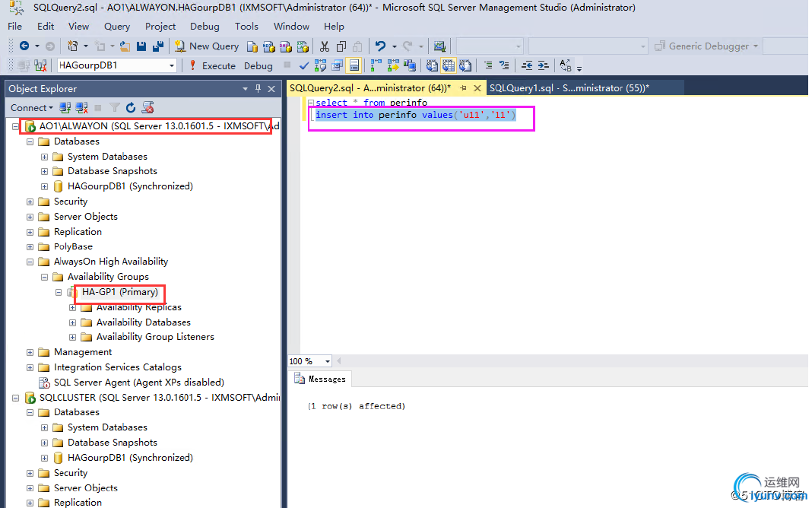Viewport: 812px width, 508px height.
Task: Click the Query Options icon
Action: (338, 65)
